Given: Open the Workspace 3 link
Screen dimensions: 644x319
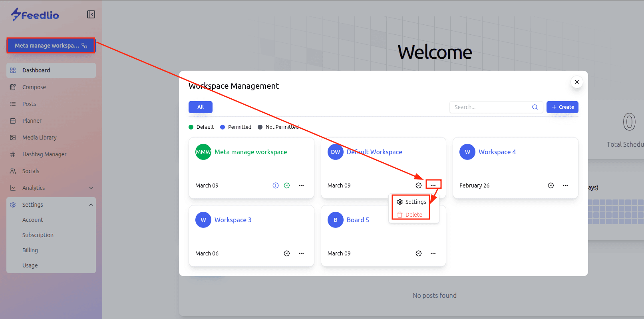Looking at the screenshot, I should click(x=233, y=220).
